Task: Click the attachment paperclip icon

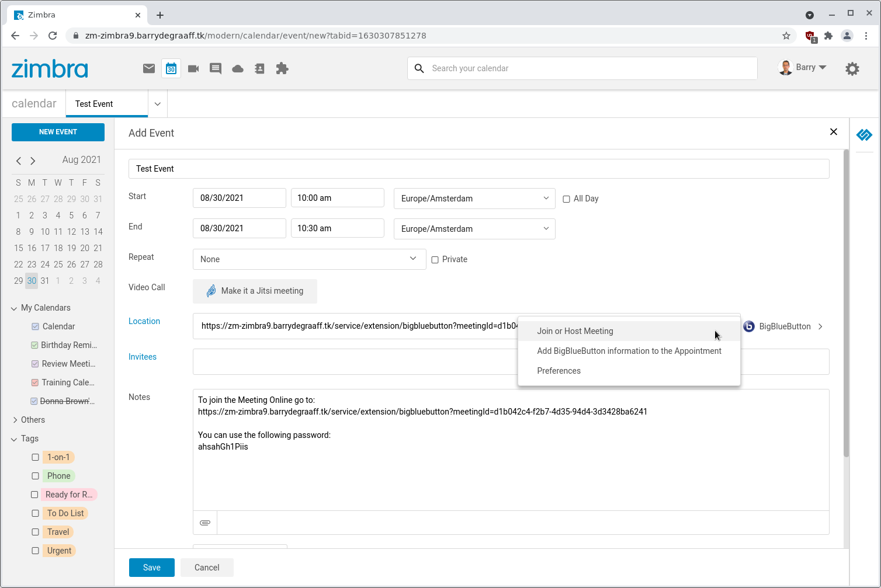Action: click(x=205, y=523)
